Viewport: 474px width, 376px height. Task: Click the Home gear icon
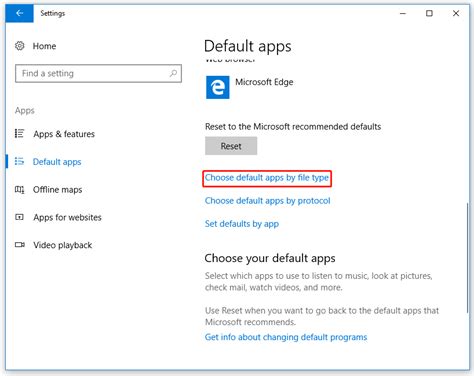click(20, 46)
